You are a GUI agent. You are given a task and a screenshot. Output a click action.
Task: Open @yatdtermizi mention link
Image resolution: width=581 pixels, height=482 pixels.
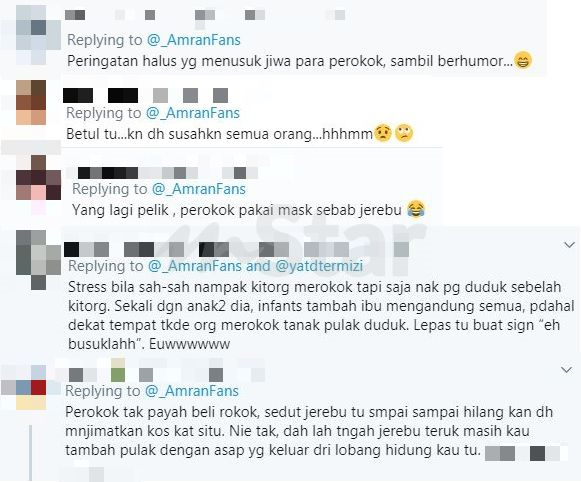(x=319, y=266)
